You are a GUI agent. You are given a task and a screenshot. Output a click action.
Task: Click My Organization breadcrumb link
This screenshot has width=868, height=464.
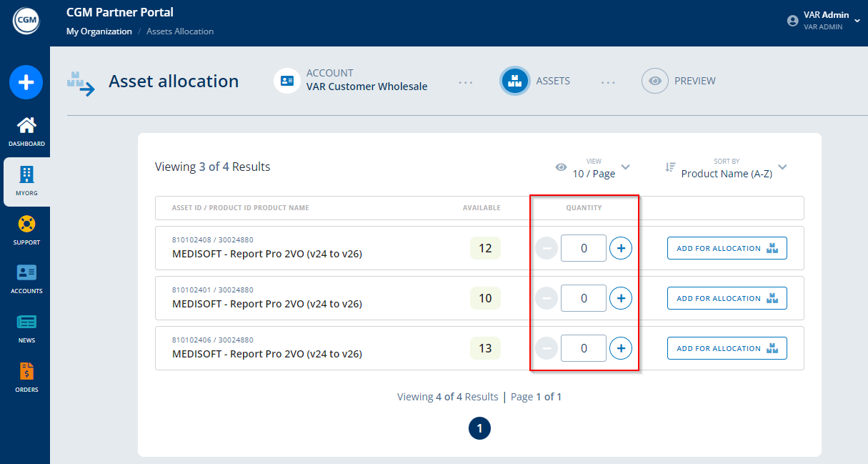pos(99,31)
